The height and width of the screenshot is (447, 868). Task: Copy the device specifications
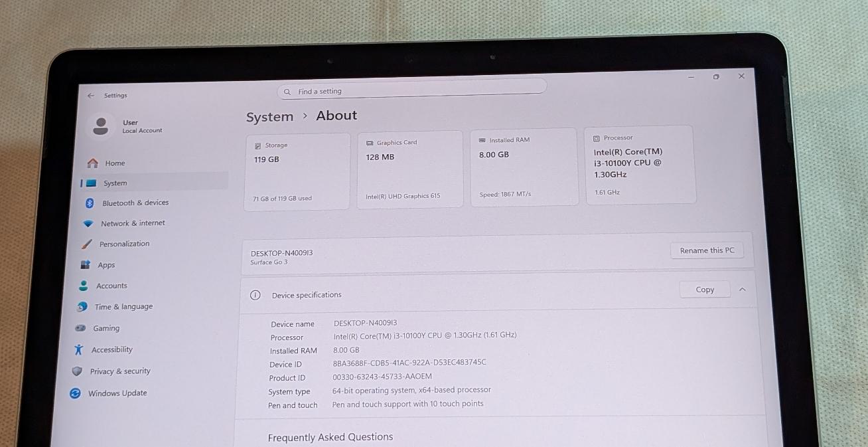coord(705,290)
